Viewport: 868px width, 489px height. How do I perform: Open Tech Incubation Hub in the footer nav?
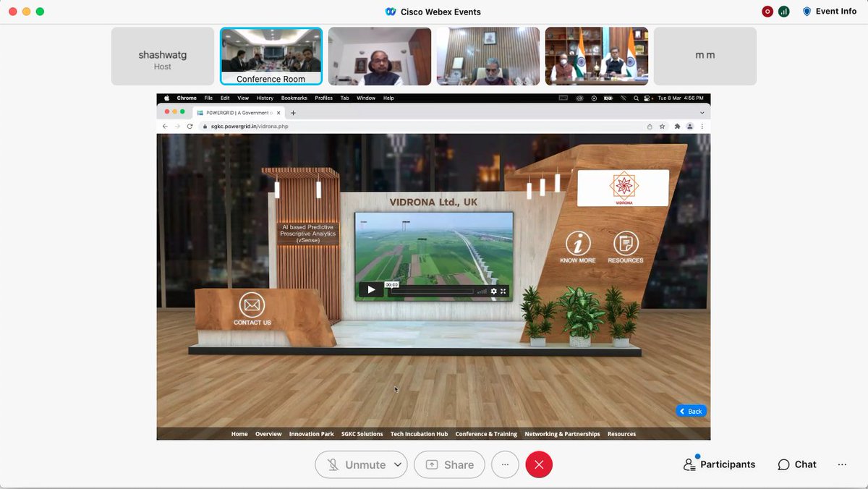419,434
